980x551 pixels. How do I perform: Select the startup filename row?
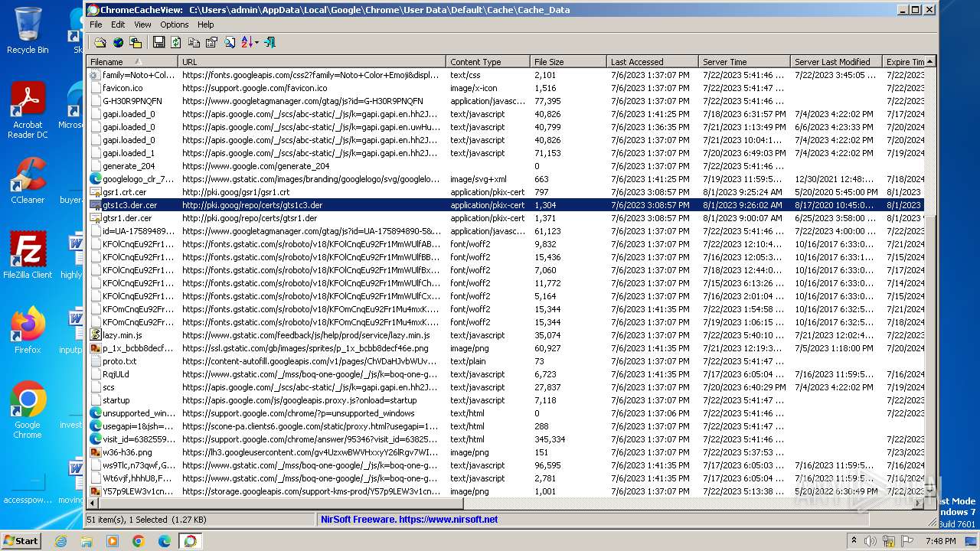(505, 400)
